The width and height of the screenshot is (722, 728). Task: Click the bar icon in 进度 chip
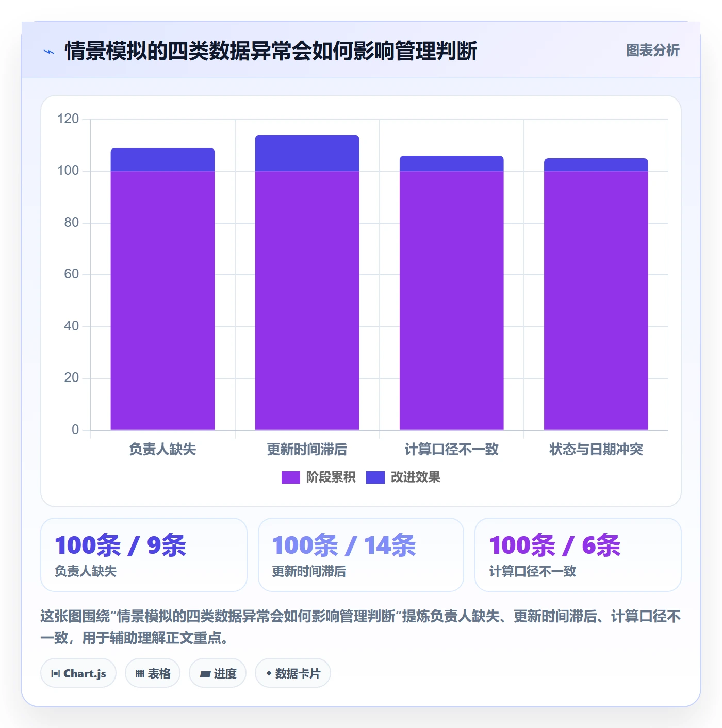(x=205, y=674)
